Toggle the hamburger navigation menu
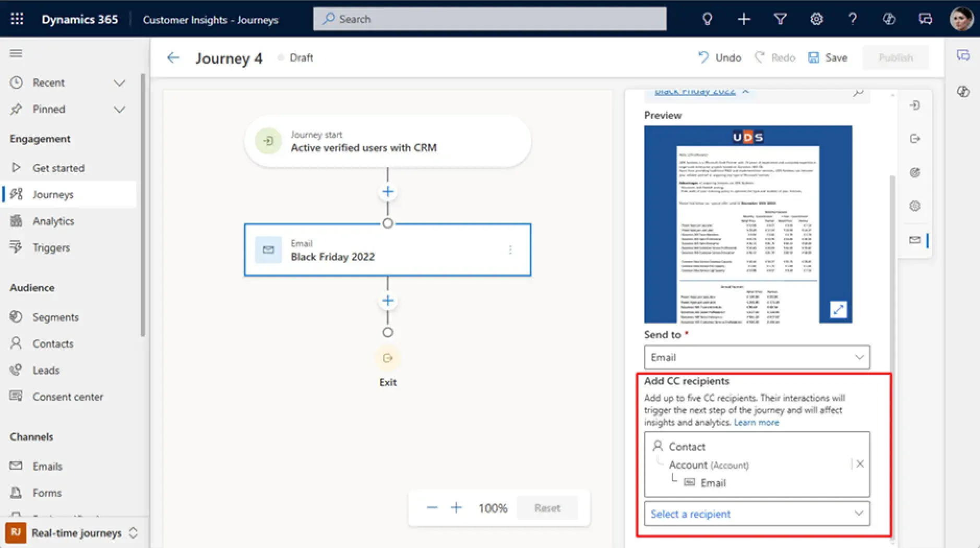Screen dimensions: 980x548 16,53
